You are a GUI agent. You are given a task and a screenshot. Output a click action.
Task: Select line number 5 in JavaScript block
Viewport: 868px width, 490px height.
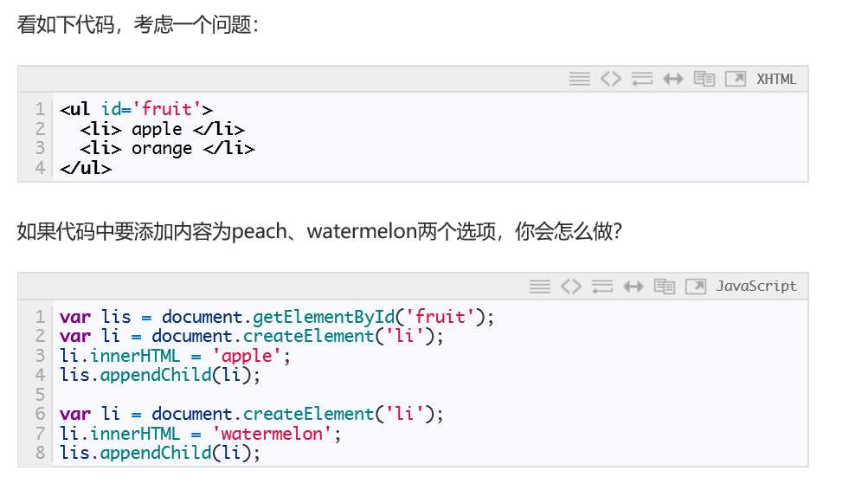[x=40, y=394]
